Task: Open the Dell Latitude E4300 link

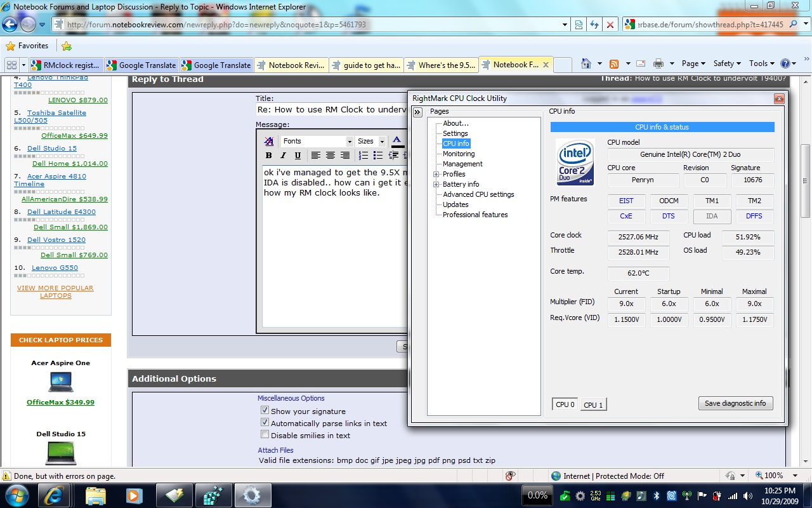Action: (x=62, y=212)
